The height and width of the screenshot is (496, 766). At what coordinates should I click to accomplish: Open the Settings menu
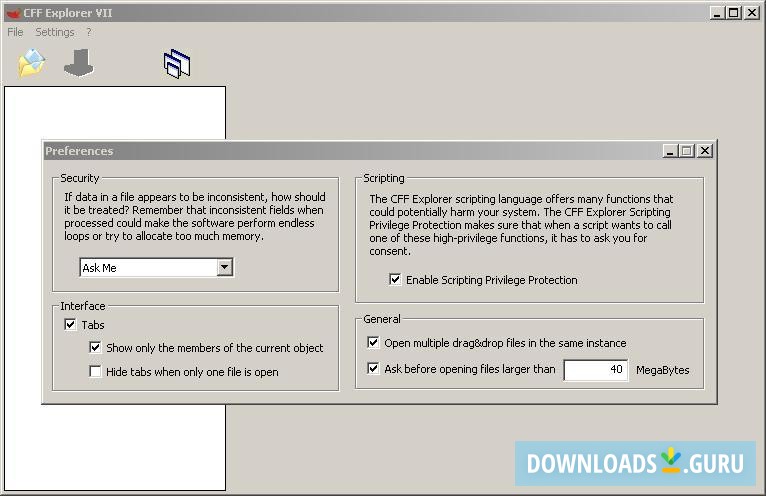coord(55,32)
